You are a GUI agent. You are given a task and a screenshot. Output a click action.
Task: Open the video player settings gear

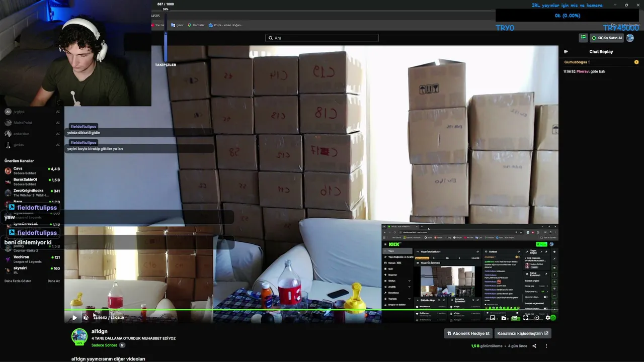pyautogui.click(x=548, y=318)
